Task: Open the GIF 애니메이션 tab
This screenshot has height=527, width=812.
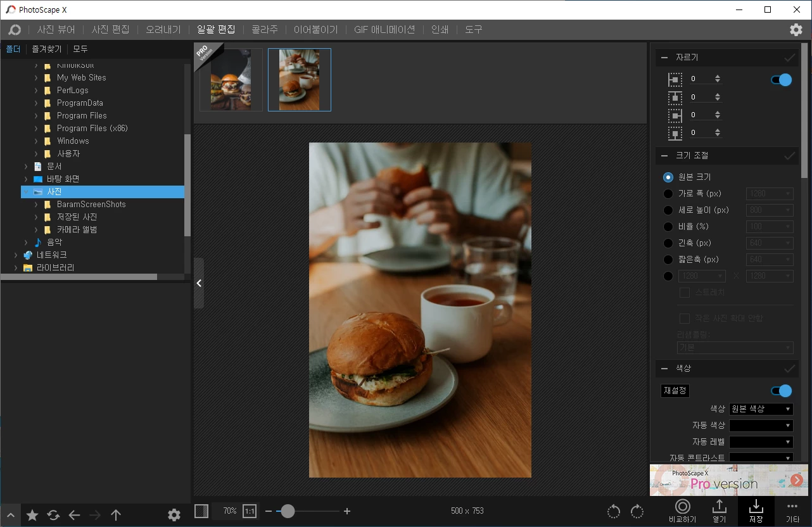Action: (x=384, y=30)
